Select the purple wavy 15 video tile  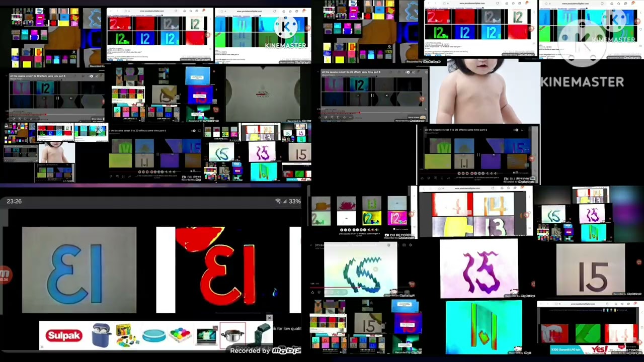[x=479, y=268]
